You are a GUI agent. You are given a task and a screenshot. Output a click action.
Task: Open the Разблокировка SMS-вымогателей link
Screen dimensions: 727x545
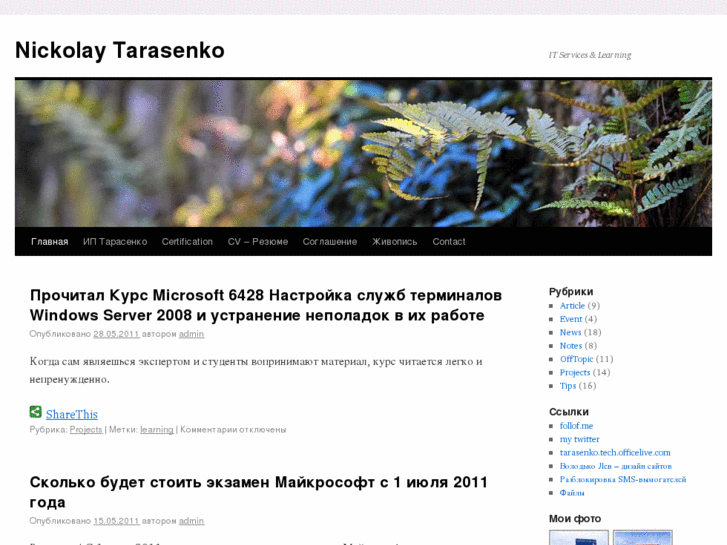[x=623, y=480]
